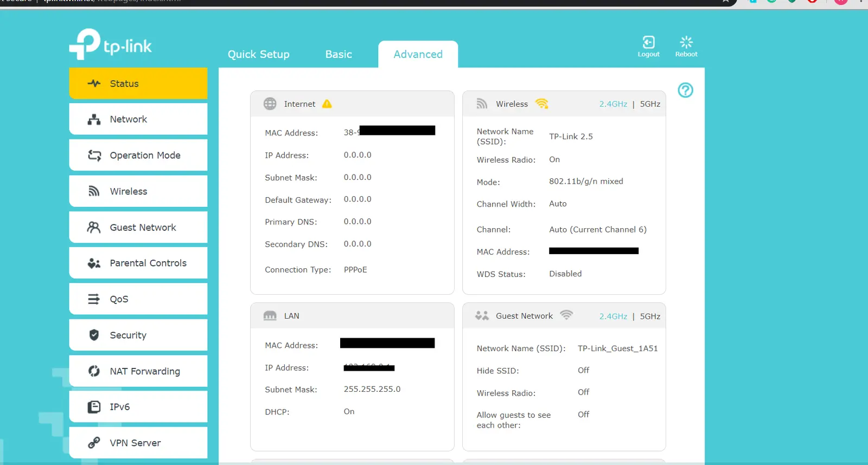The height and width of the screenshot is (465, 868).
Task: Click the VPN Server key icon
Action: (94, 443)
